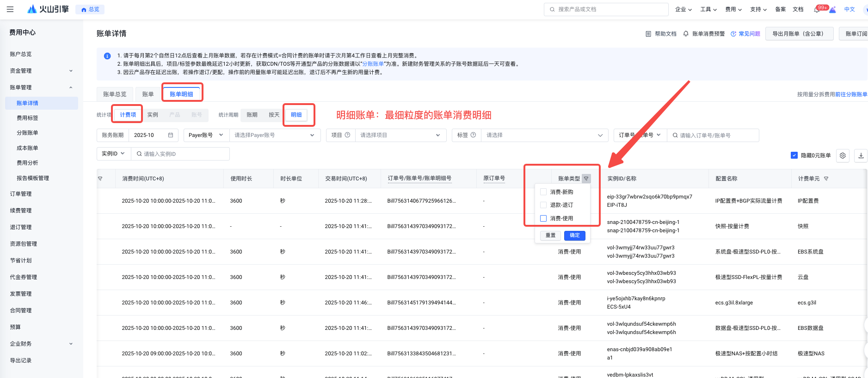Open table column settings gear
The image size is (868, 378).
[x=843, y=155]
